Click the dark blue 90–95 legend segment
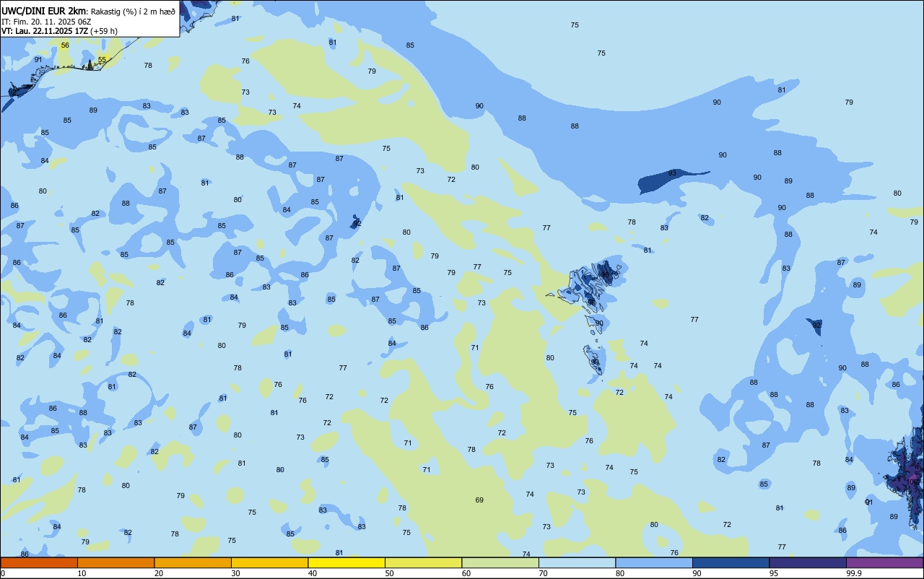This screenshot has height=579, width=924. (731, 562)
